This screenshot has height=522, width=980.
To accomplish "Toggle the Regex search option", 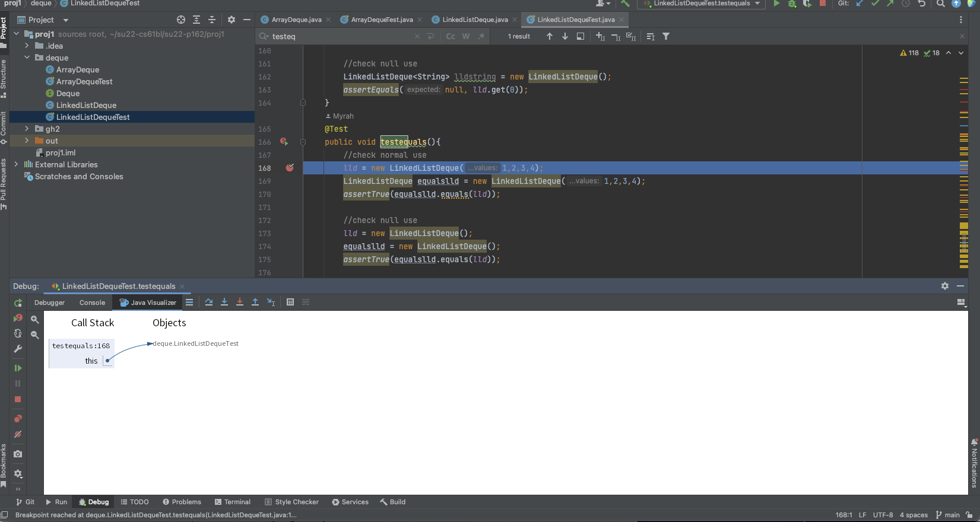I will point(481,37).
